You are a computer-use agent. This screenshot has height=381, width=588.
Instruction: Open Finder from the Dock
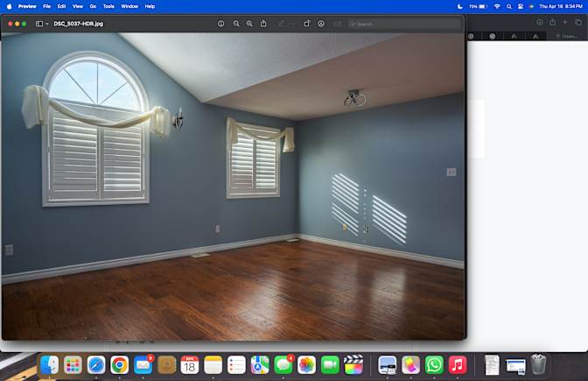click(x=50, y=365)
